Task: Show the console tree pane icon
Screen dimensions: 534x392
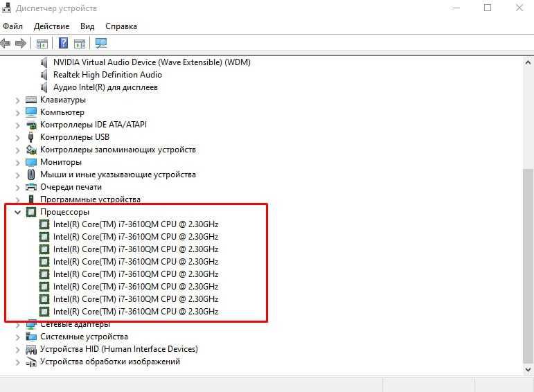Action: [42, 44]
